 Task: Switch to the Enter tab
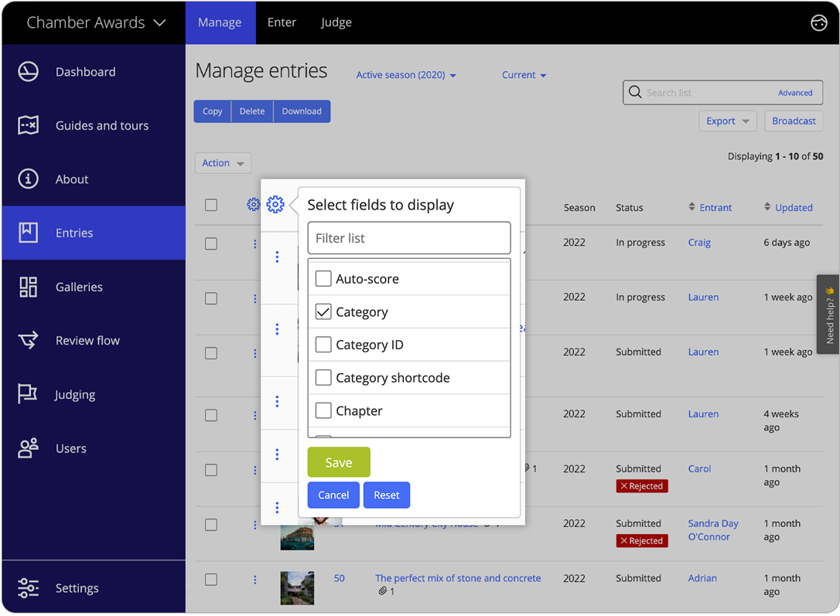[282, 22]
